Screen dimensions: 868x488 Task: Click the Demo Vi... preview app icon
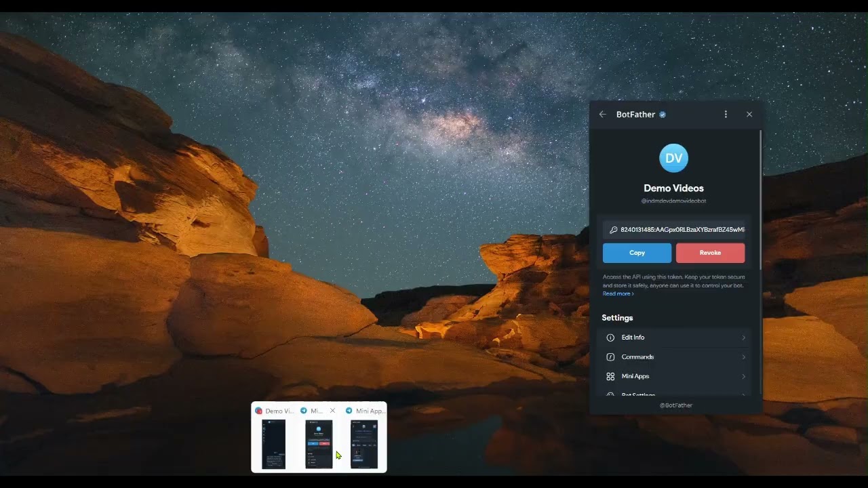tap(258, 411)
